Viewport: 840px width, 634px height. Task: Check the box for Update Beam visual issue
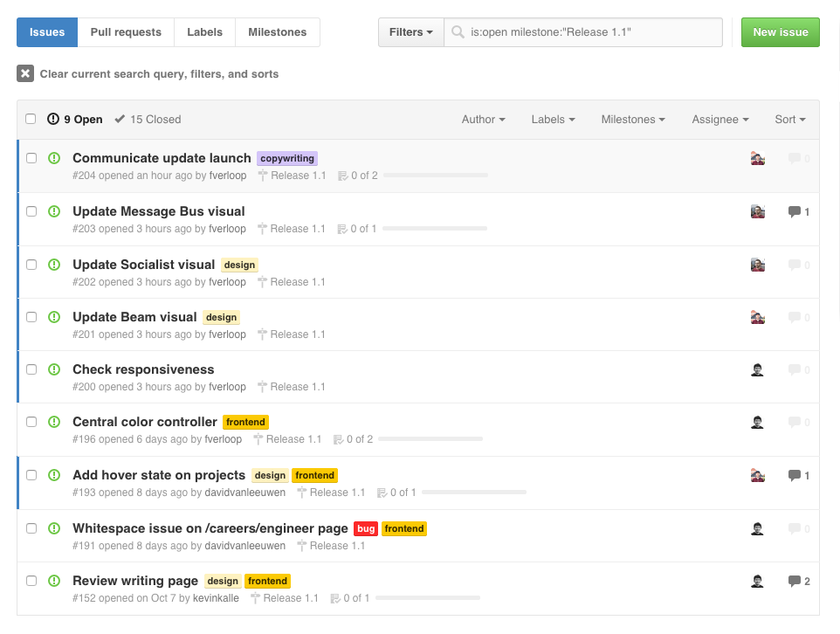(31, 317)
